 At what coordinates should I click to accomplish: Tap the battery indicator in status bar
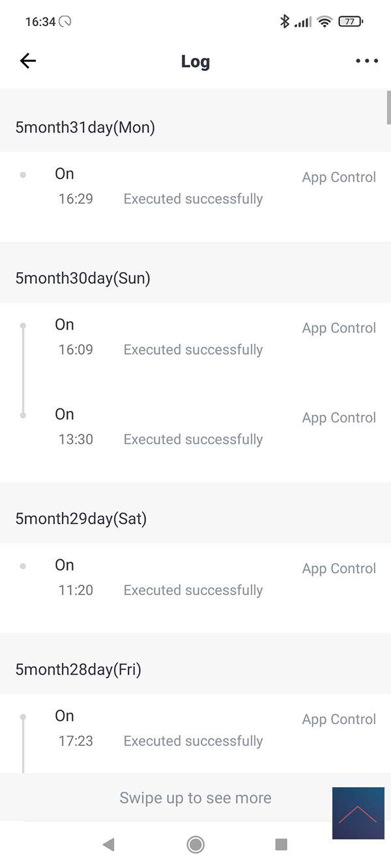tap(350, 21)
